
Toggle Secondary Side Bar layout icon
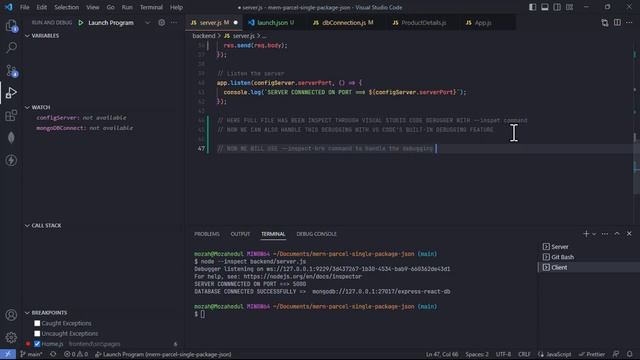tap(557, 7)
